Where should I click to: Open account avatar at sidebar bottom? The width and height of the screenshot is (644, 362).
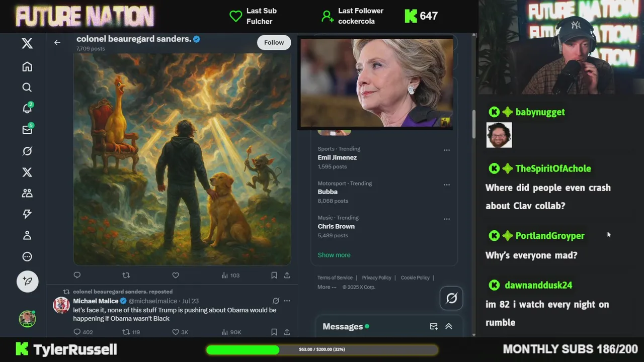click(x=27, y=318)
